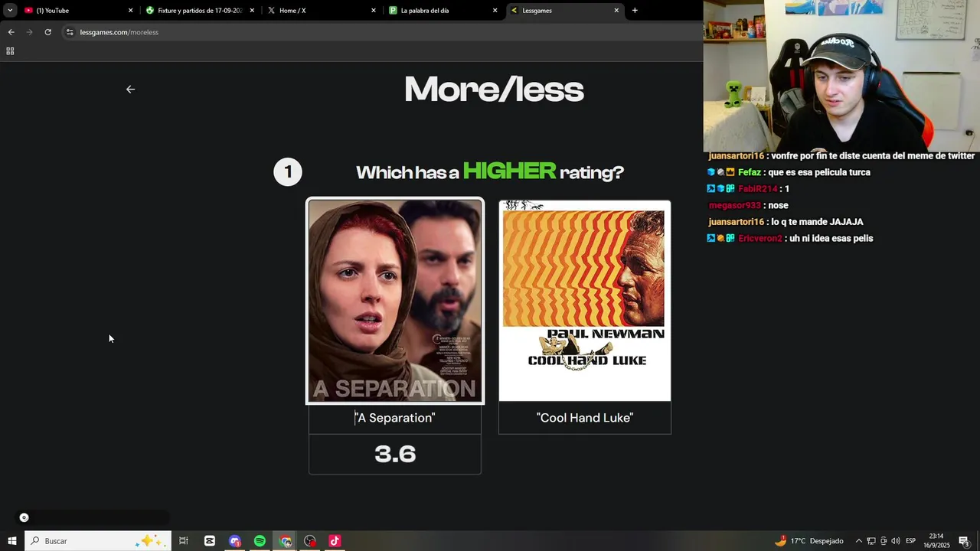Viewport: 980px width, 551px height.
Task: Open site information icon in address bar
Action: tap(70, 32)
